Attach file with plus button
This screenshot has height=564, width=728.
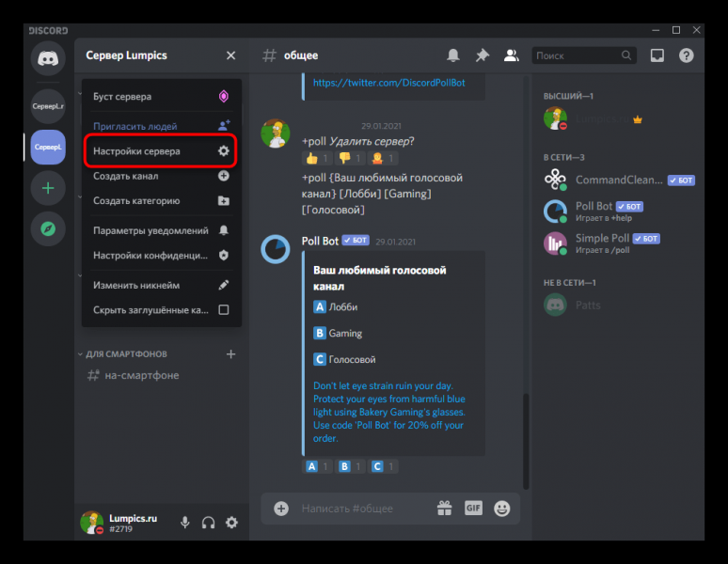tap(281, 509)
